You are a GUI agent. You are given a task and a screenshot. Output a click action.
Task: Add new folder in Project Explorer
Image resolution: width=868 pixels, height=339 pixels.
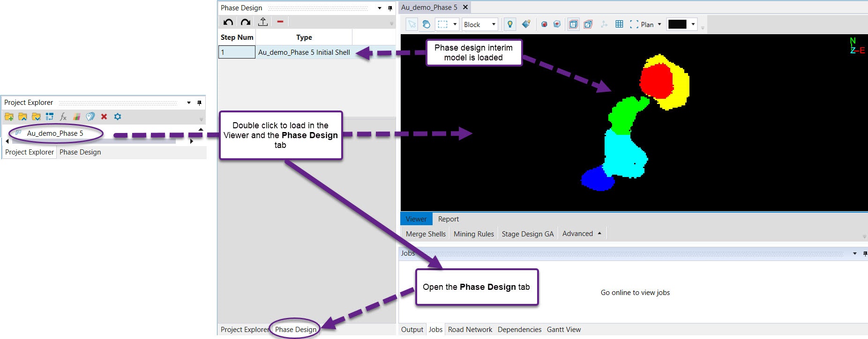tap(9, 117)
